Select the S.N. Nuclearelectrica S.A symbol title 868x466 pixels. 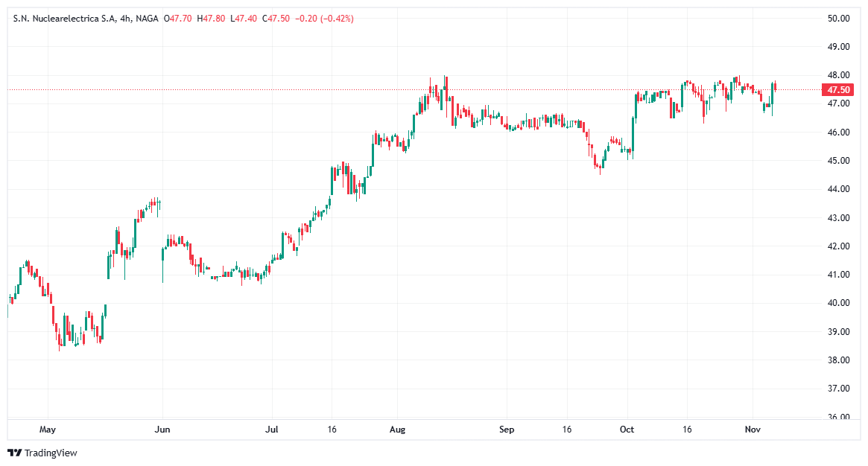pos(65,19)
